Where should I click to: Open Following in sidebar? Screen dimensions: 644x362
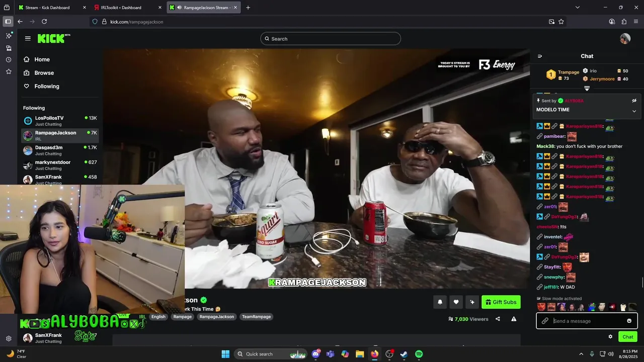(x=47, y=86)
